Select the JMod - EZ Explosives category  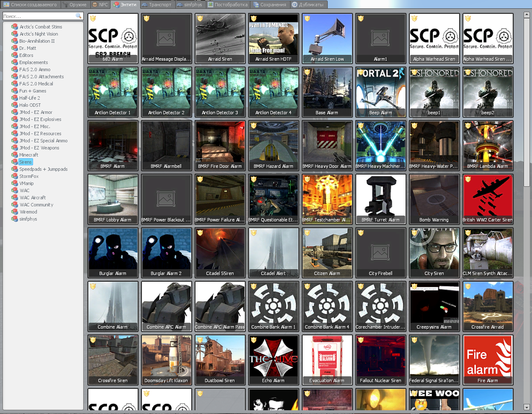pyautogui.click(x=40, y=119)
